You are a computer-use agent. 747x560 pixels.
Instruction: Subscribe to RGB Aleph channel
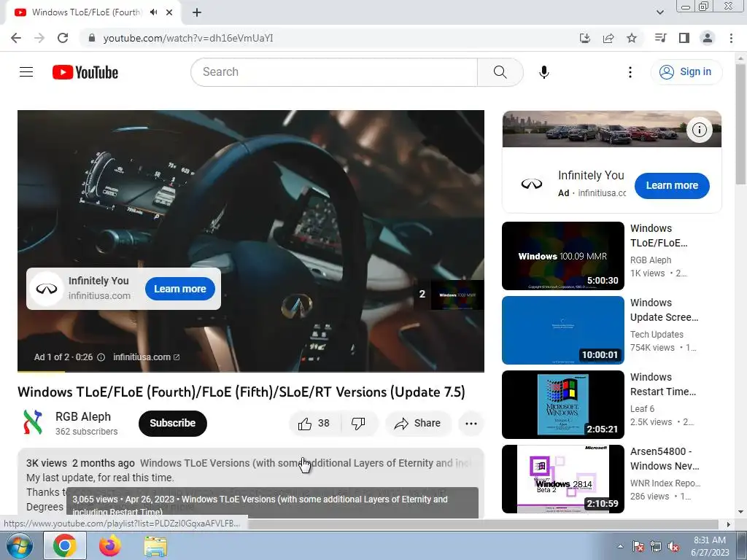click(172, 423)
